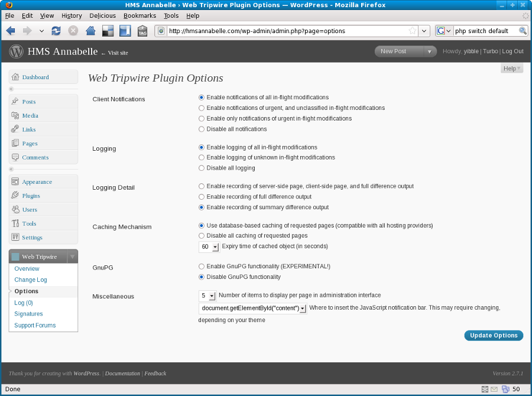Open the Support Forums link
Screen dimensions: 532x396
[35, 325]
